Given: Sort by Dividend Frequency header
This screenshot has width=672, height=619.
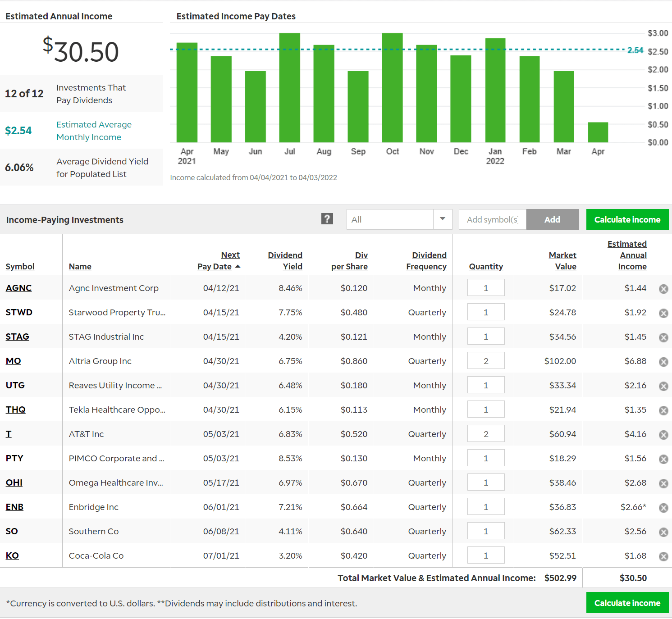Looking at the screenshot, I should pos(426,261).
